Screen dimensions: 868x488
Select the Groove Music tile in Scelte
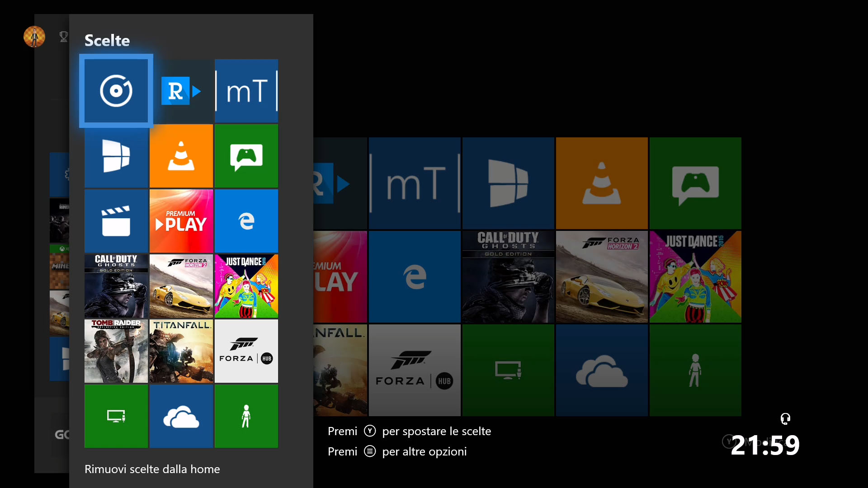pos(116,91)
